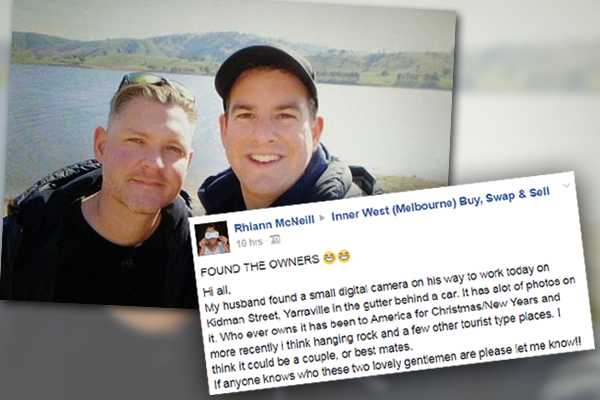Click the first grinning emoji
The width and height of the screenshot is (600, 400).
(328, 258)
